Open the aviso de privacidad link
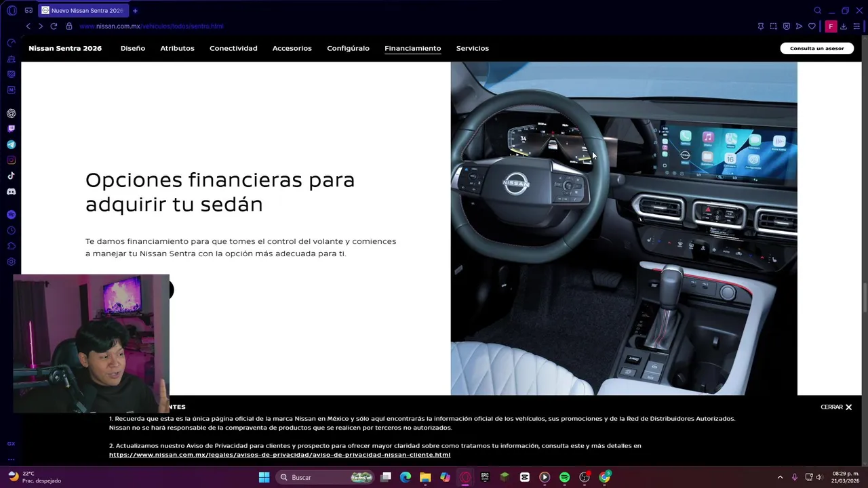This screenshot has width=868, height=488. point(279,455)
